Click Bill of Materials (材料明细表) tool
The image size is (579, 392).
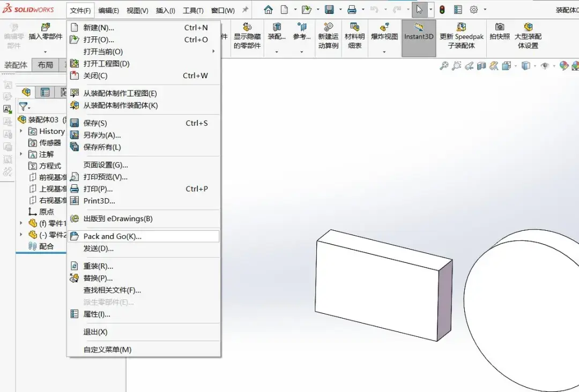(354, 36)
